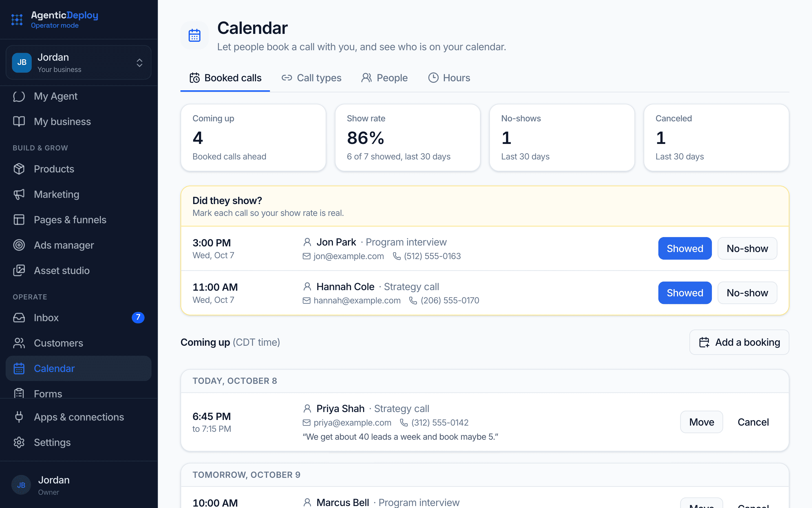The width and height of the screenshot is (812, 508).
Task: Click the Priya Shah name
Action: click(340, 409)
